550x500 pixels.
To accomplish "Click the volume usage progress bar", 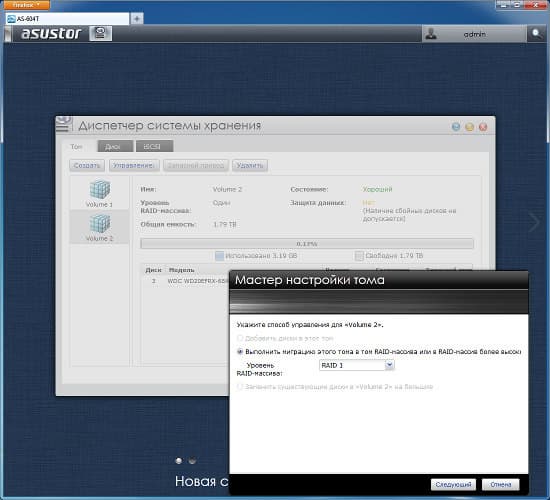I will pos(307,244).
